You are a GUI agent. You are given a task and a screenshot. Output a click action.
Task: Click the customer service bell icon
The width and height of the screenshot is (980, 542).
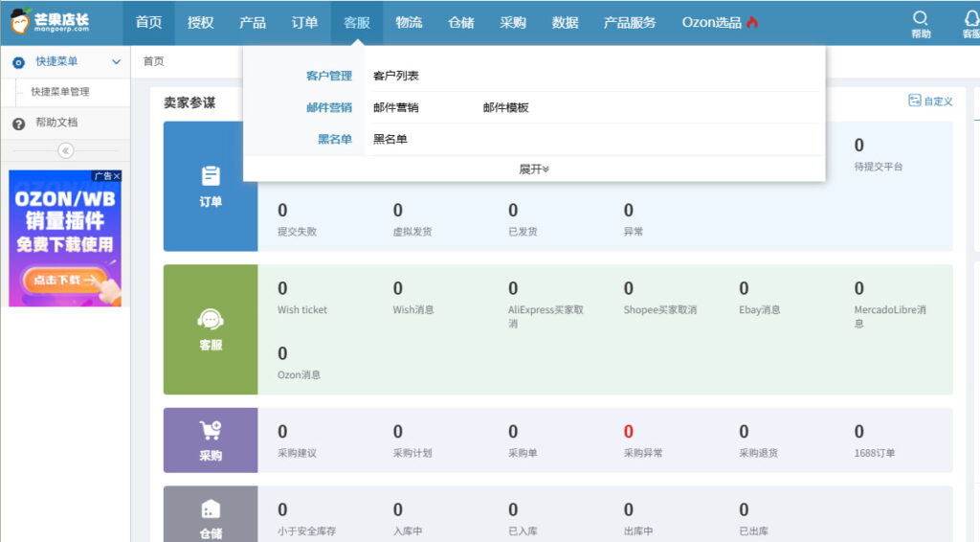point(970,18)
